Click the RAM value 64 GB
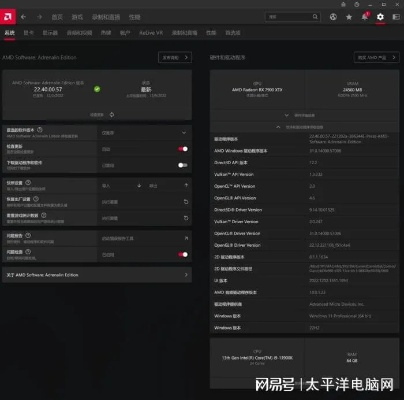This screenshot has width=404, height=400. tap(352, 361)
